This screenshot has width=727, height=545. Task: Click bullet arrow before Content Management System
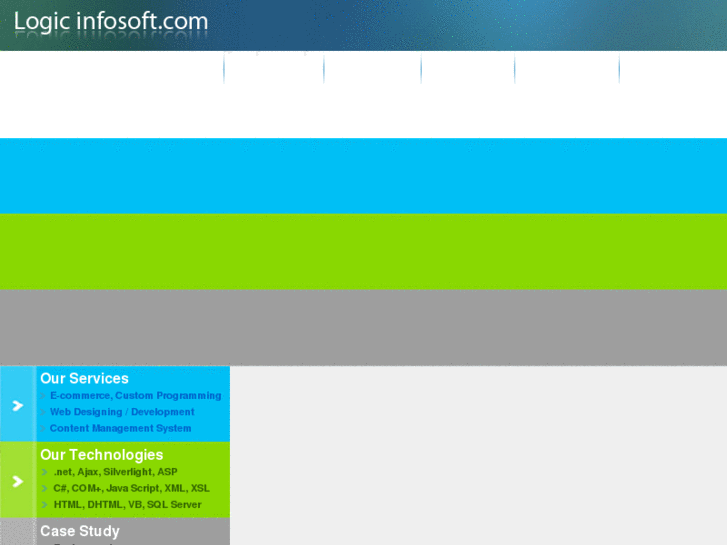click(x=43, y=428)
